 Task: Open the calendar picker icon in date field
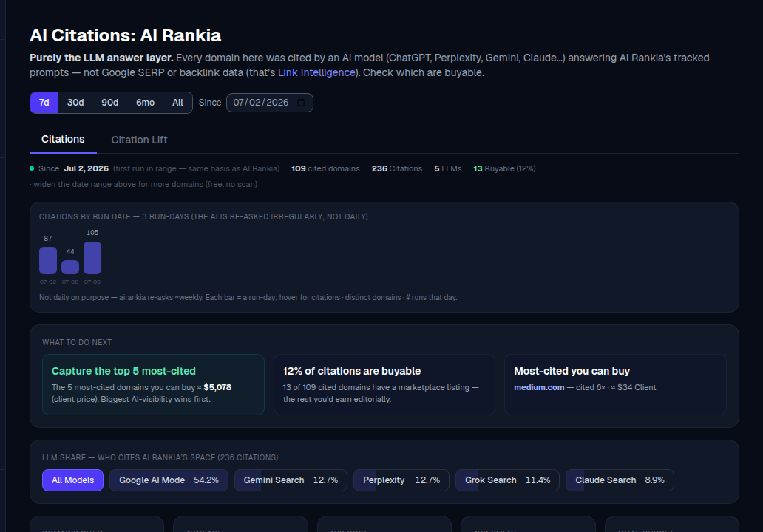pyautogui.click(x=301, y=103)
